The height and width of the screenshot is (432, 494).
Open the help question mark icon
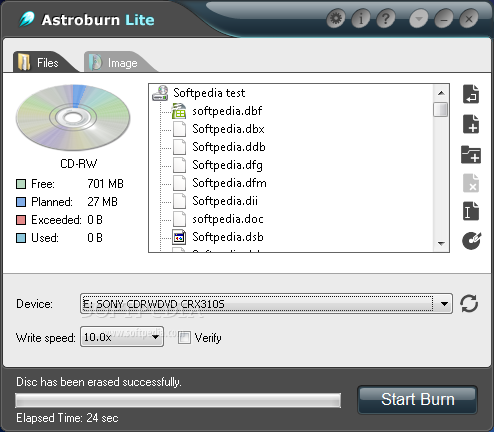click(386, 18)
